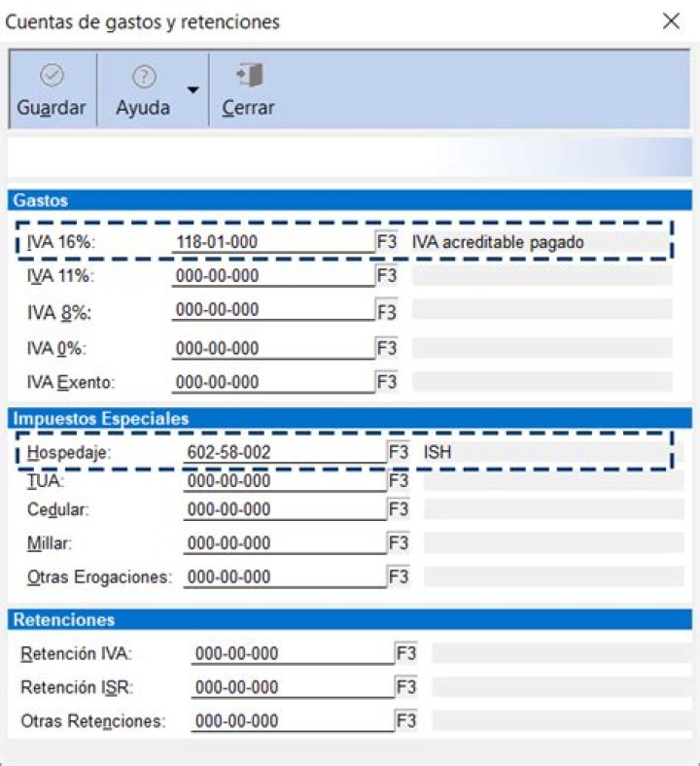Click F3 button beside Hospedaje account
The height and width of the screenshot is (766, 700).
pos(399,452)
